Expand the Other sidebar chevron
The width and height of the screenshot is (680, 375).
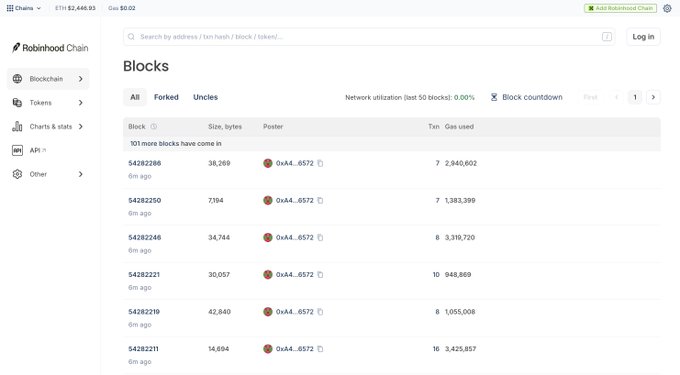click(81, 174)
